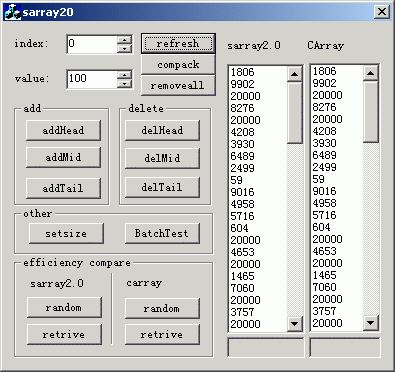Click retrive under the carray column

point(162,334)
